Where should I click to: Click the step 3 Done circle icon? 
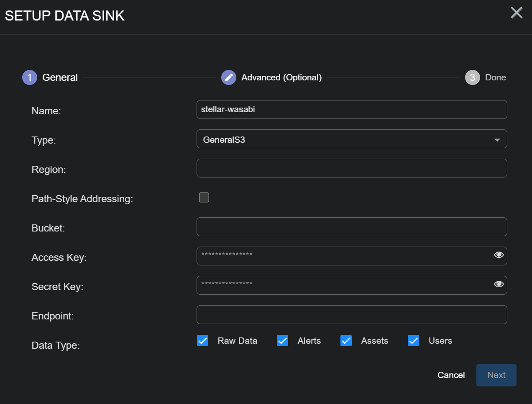point(472,77)
